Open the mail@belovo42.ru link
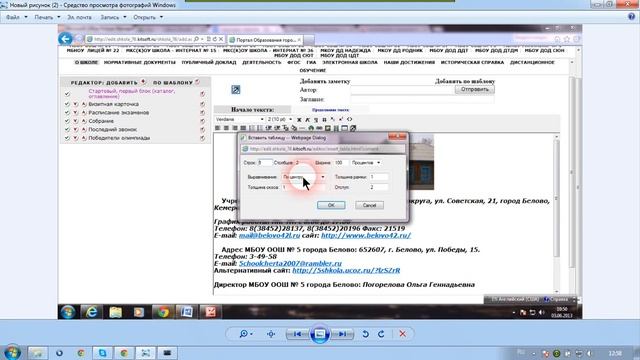 269,236
